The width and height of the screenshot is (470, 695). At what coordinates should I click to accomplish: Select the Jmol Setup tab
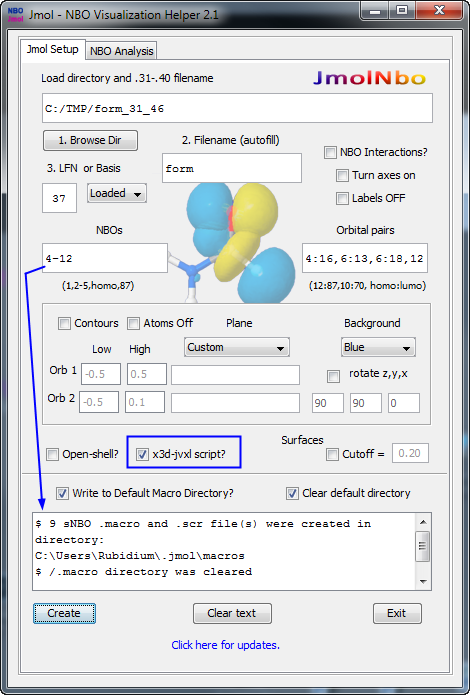click(52, 49)
